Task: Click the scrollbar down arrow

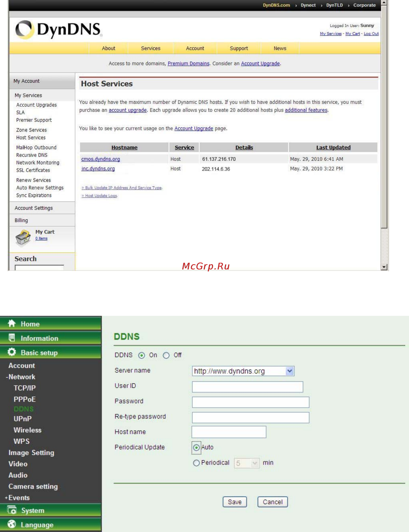Action: tap(384, 267)
